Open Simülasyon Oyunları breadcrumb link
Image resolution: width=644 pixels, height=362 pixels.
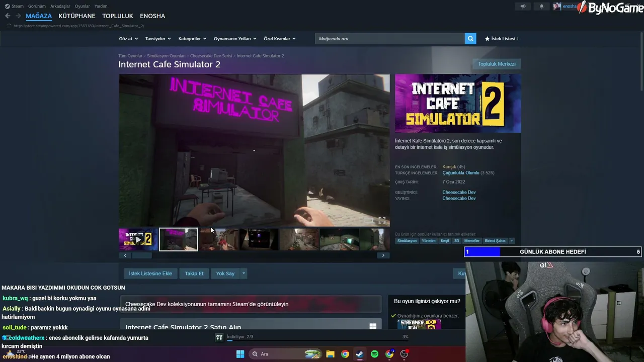tap(166, 56)
